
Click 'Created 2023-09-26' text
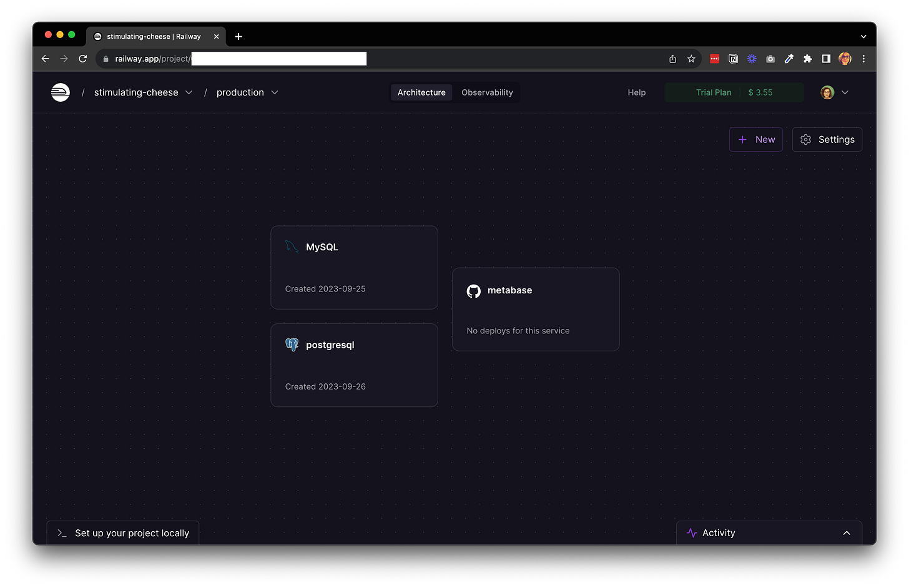click(325, 387)
